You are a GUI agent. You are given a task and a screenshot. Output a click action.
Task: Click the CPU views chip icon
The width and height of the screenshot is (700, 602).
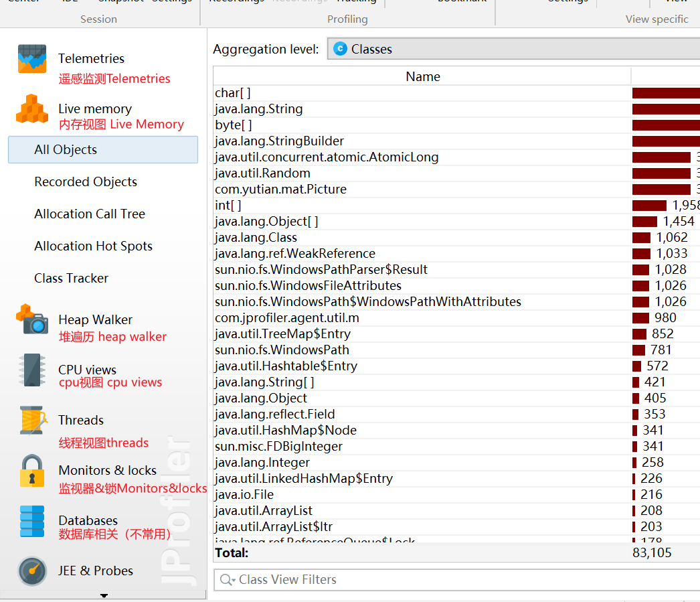(32, 370)
